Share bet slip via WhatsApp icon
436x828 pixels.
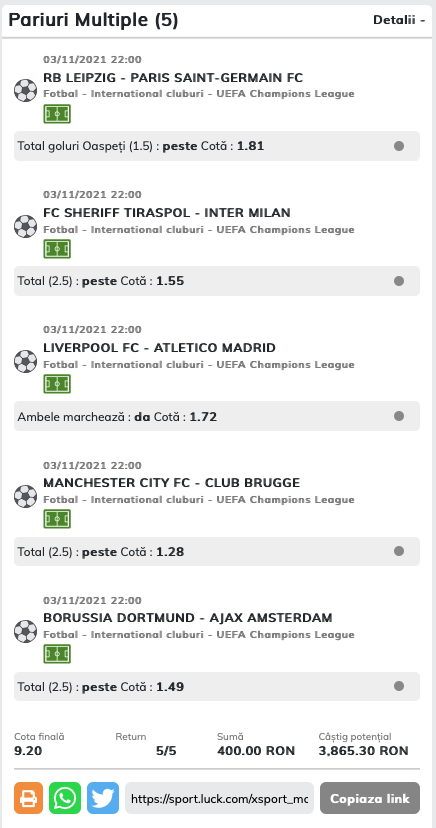(65, 798)
